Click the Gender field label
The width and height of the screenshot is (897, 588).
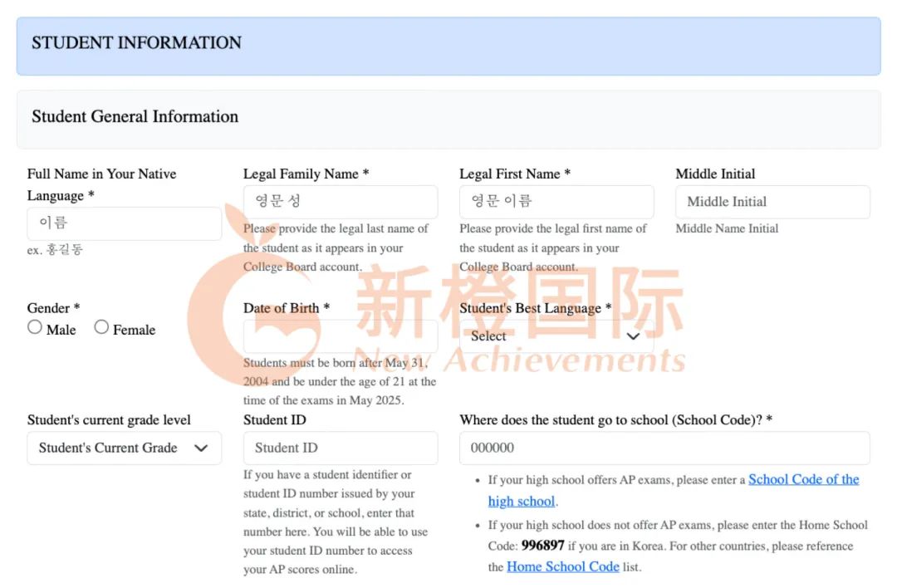[x=53, y=308]
